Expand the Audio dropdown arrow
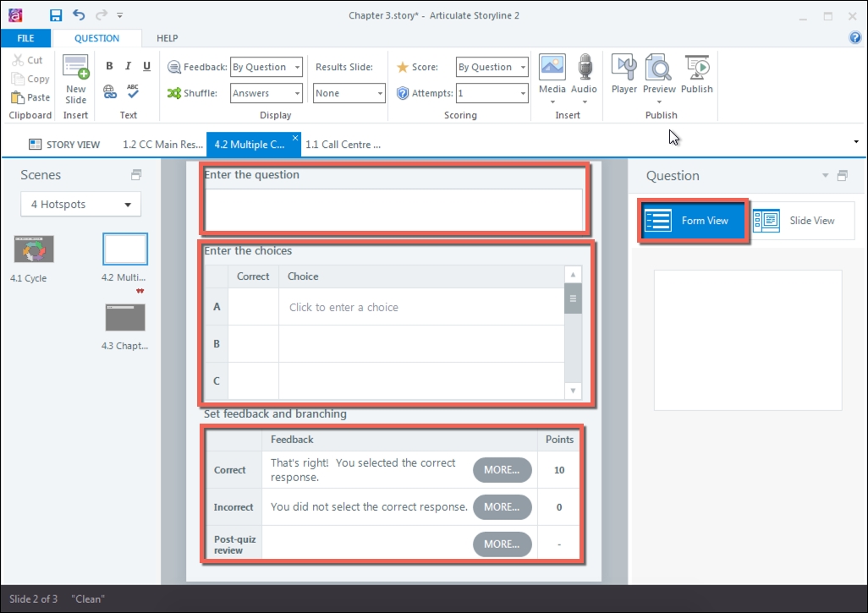This screenshot has width=868, height=613. [x=585, y=101]
